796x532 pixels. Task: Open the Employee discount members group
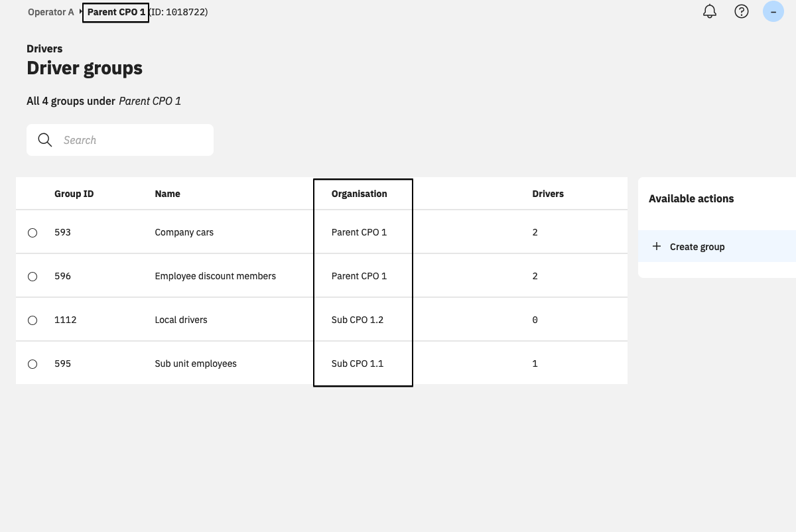[x=216, y=276]
